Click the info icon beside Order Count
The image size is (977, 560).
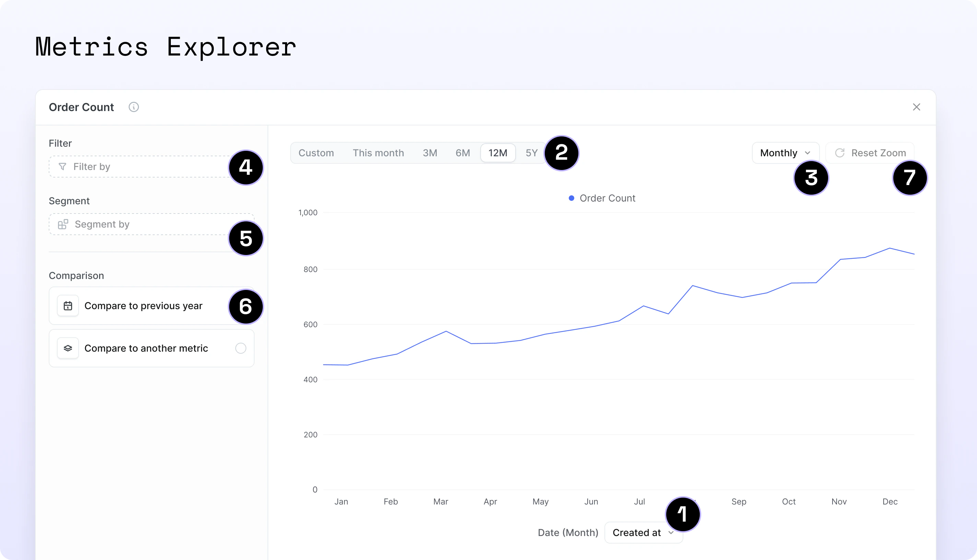[133, 107]
